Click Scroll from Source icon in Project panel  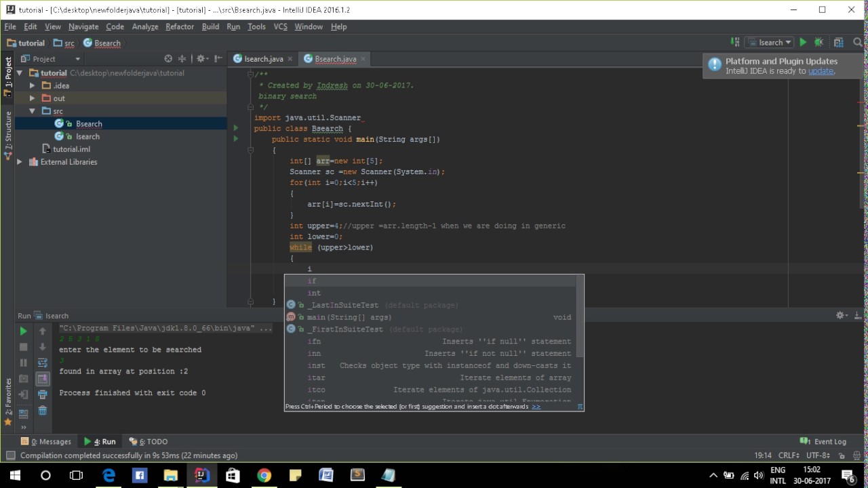point(168,59)
